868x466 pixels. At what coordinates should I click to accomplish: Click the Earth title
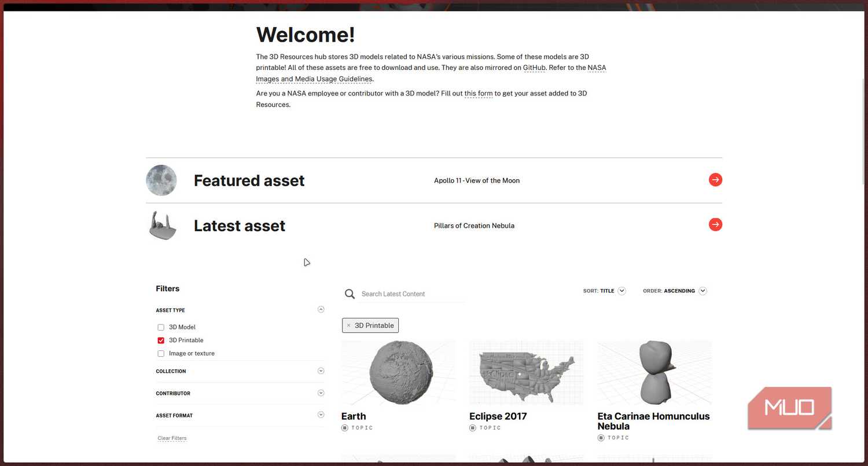click(x=354, y=416)
